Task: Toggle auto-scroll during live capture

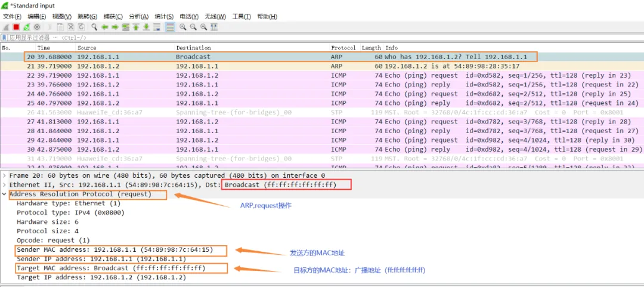Action: [x=157, y=27]
